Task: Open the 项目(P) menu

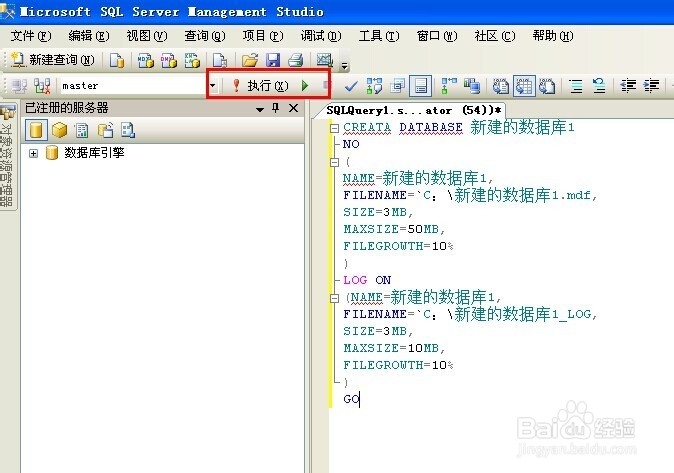Action: click(x=263, y=36)
